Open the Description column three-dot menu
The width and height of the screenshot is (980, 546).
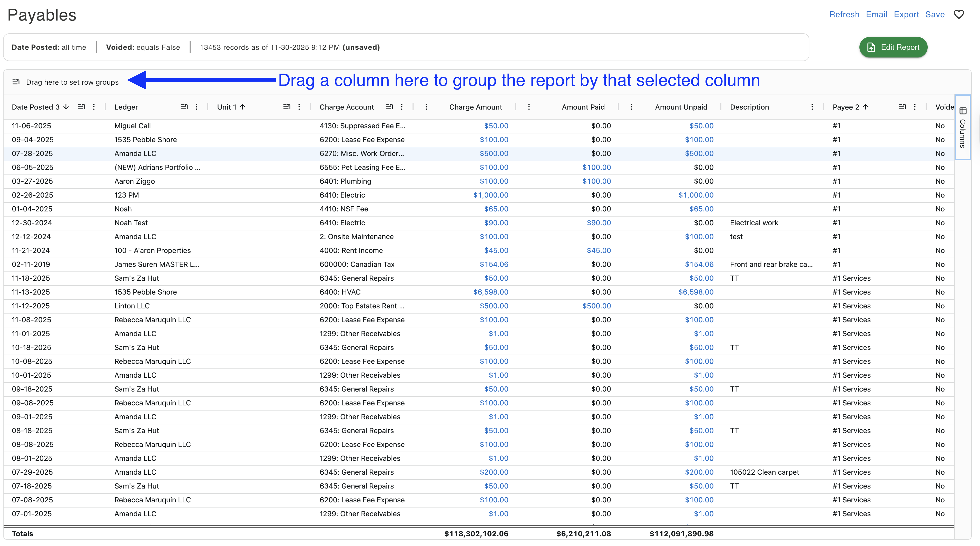812,107
